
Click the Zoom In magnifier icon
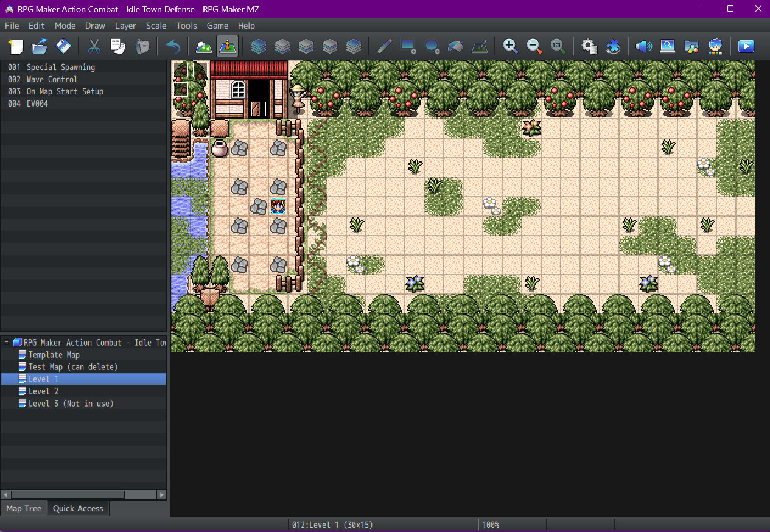point(511,46)
